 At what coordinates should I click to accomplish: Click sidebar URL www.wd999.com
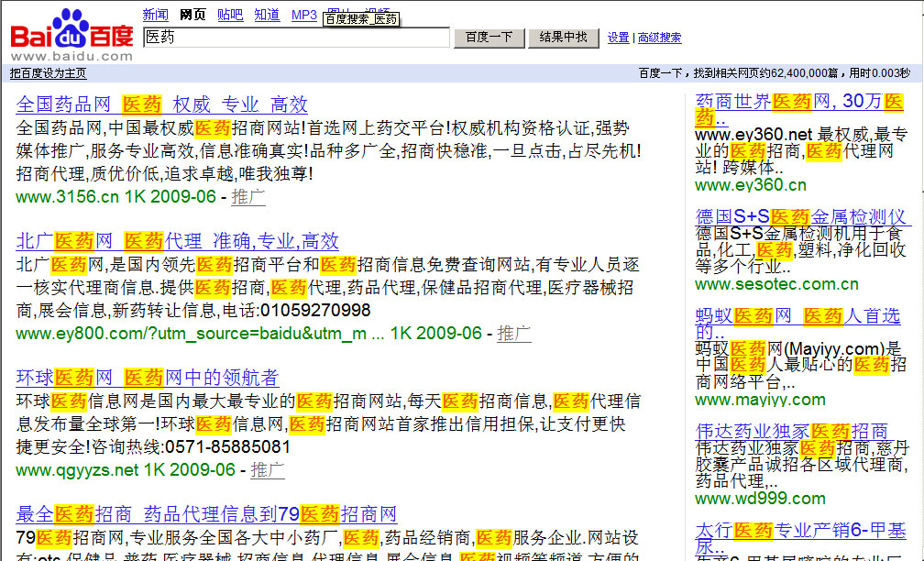coord(760,499)
